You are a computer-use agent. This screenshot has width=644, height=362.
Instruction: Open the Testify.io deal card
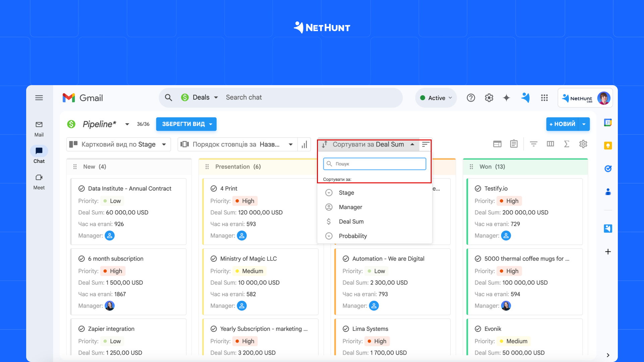496,189
